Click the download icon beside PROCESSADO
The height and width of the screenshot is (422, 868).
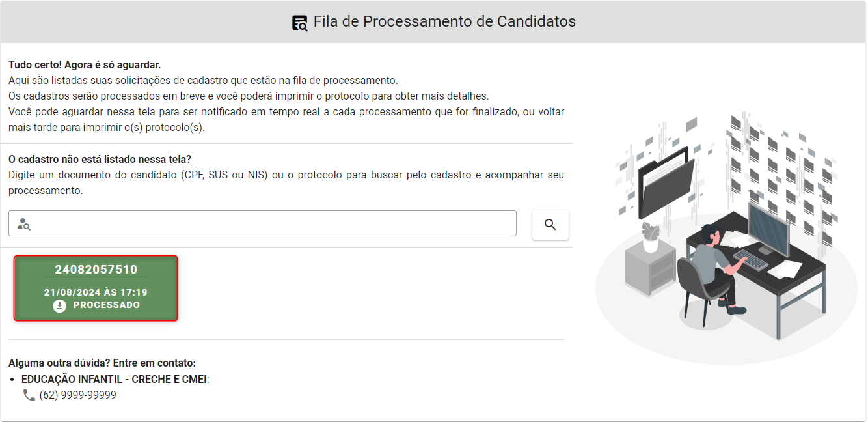(x=60, y=305)
